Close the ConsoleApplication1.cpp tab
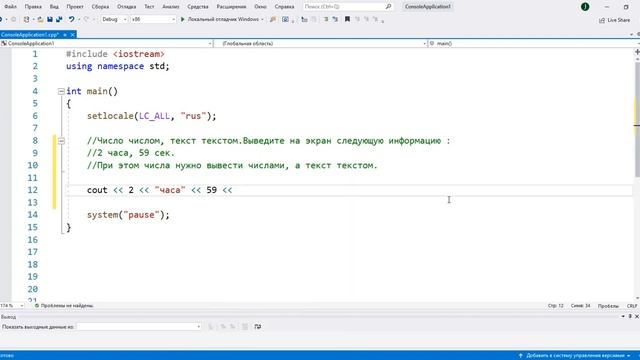 point(72,35)
